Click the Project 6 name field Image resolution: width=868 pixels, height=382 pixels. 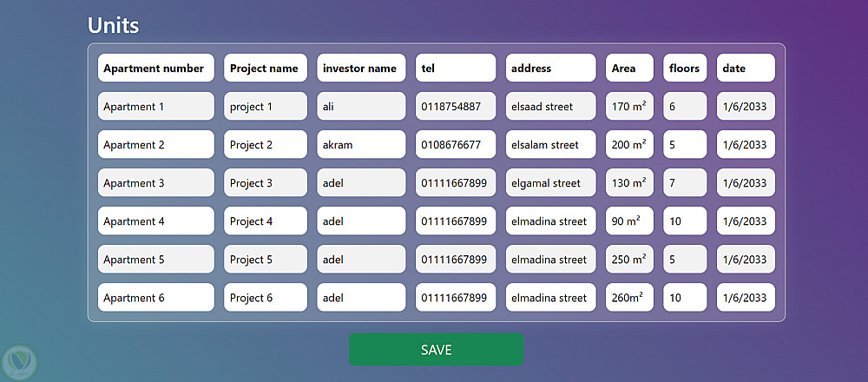[x=266, y=298]
